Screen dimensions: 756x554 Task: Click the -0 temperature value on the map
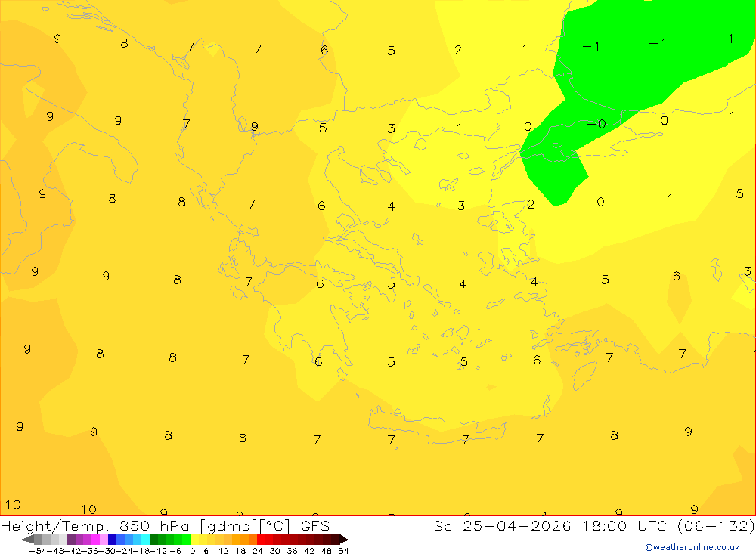pos(596,125)
